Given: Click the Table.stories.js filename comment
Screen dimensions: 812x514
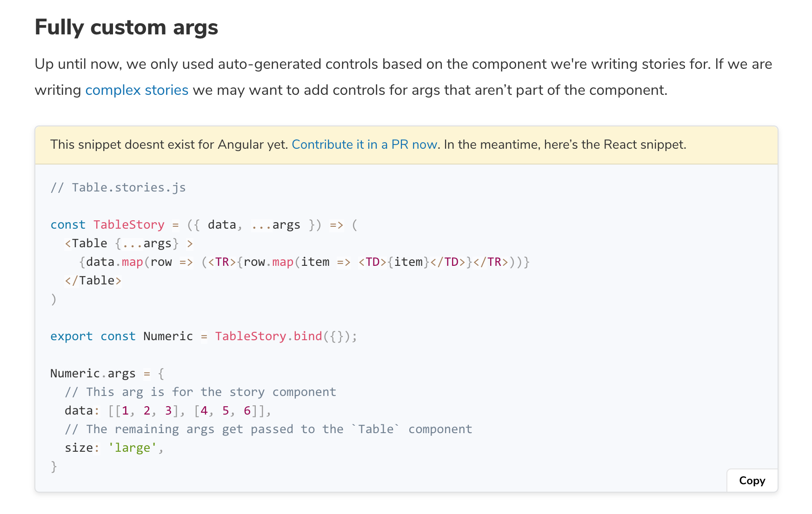Looking at the screenshot, I should pyautogui.click(x=119, y=187).
